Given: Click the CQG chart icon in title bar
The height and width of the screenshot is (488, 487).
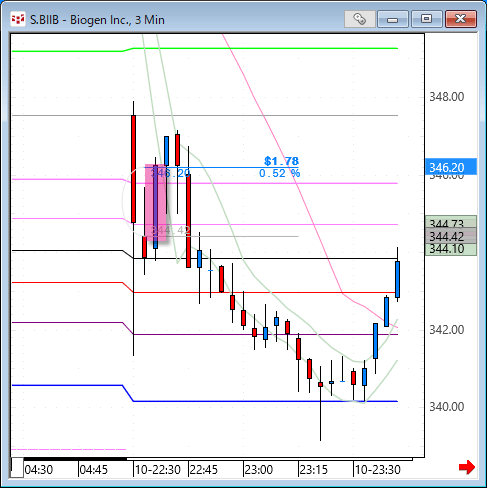Looking at the screenshot, I should pyautogui.click(x=18, y=20).
